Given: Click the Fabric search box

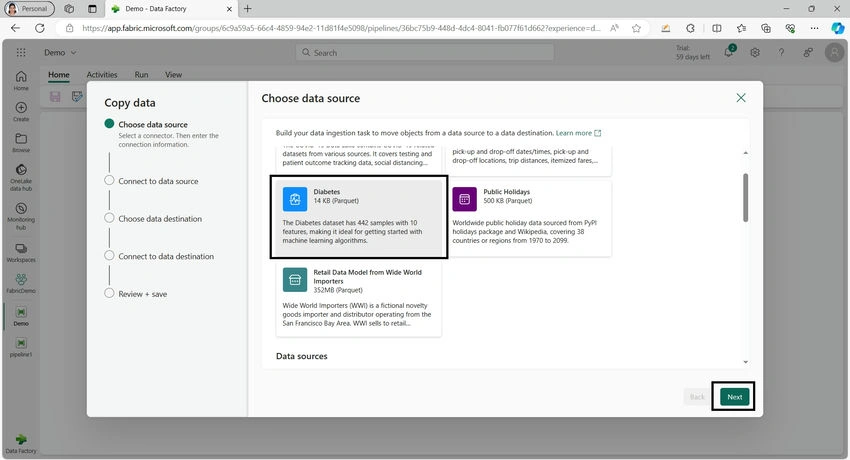Looking at the screenshot, I should coord(425,53).
